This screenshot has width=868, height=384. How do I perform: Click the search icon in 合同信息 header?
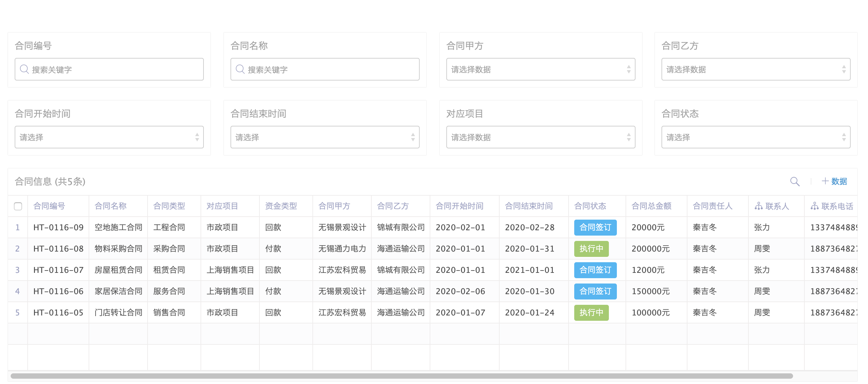[794, 181]
